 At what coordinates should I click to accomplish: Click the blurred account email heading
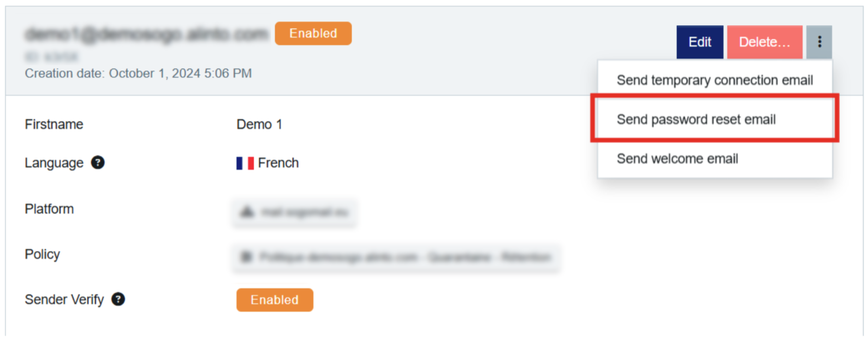tap(146, 34)
